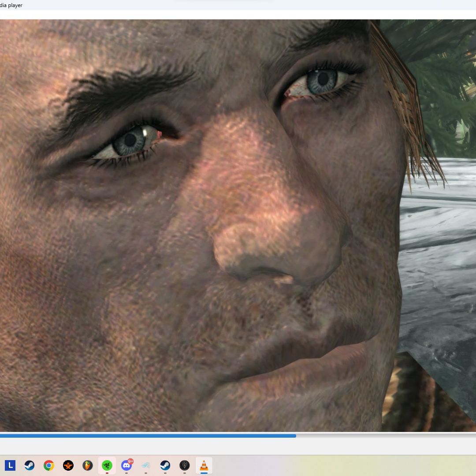Open the blue L app in taskbar
This screenshot has width=476, height=476.
tap(10, 465)
